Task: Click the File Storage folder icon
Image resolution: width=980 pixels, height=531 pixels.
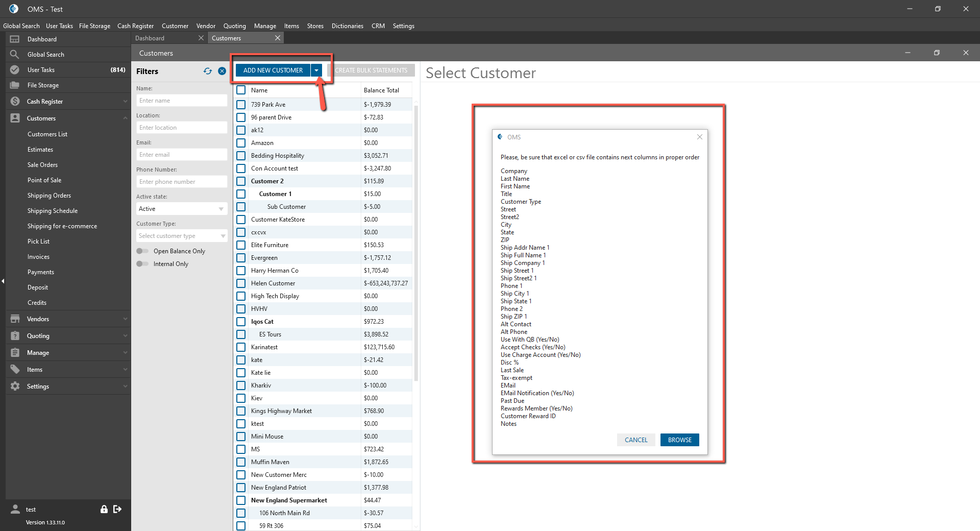Action: click(14, 85)
